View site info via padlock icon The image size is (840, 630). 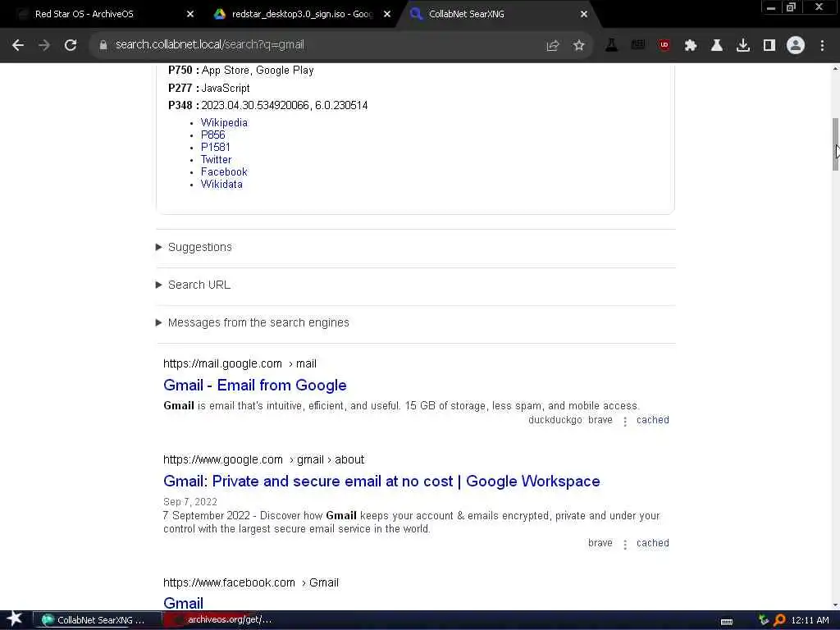pyautogui.click(x=103, y=46)
